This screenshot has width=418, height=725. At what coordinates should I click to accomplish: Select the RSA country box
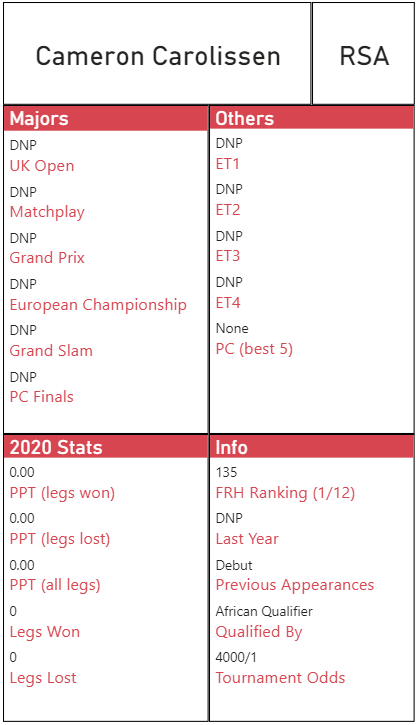(363, 54)
